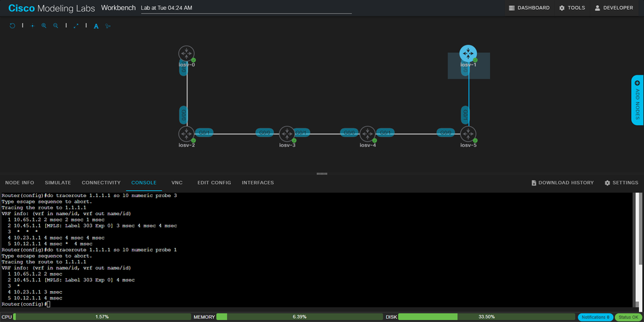This screenshot has width=644, height=322.
Task: Open the Dashboard page
Action: (x=529, y=8)
